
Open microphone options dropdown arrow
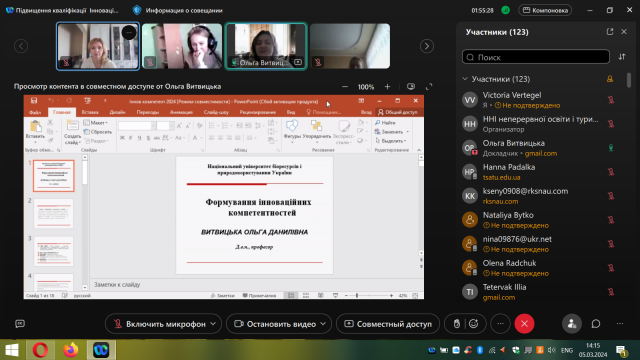tap(213, 324)
